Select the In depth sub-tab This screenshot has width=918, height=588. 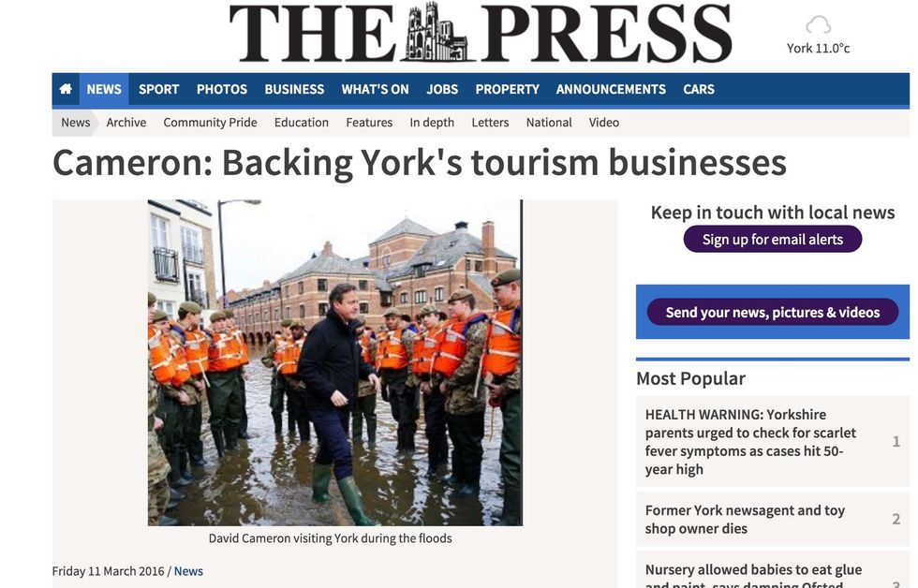(432, 123)
